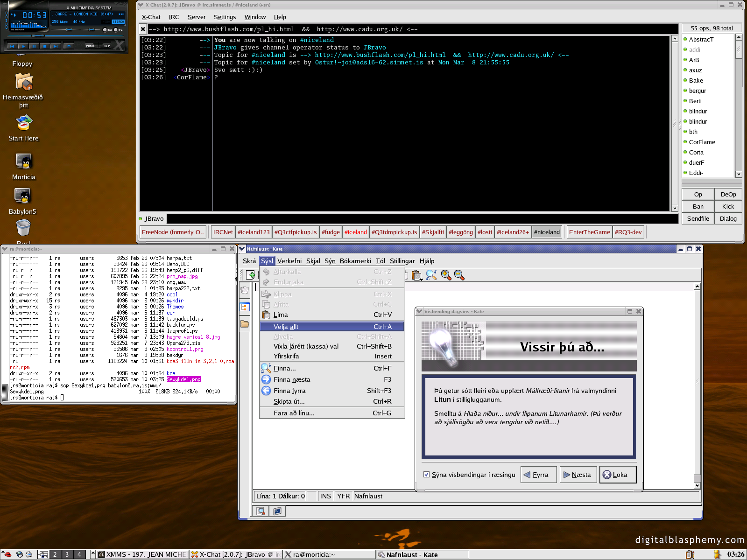The image size is (747, 560).
Task: Click zoom out magnifier in Kate toolbar
Action: click(x=459, y=275)
